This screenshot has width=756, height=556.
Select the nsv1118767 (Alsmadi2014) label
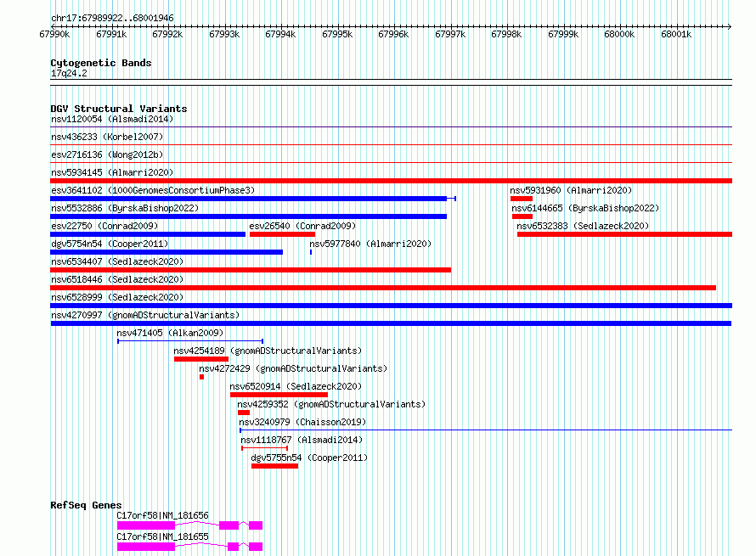click(x=302, y=440)
